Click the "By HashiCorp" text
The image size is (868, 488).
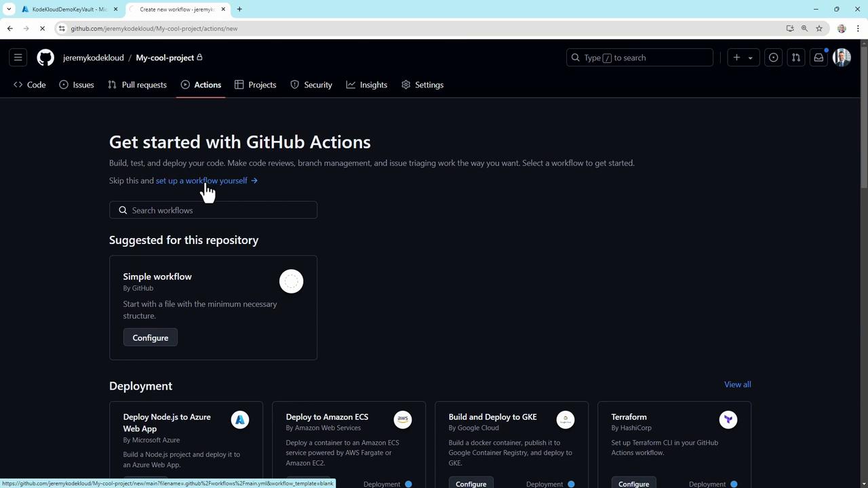point(631,428)
